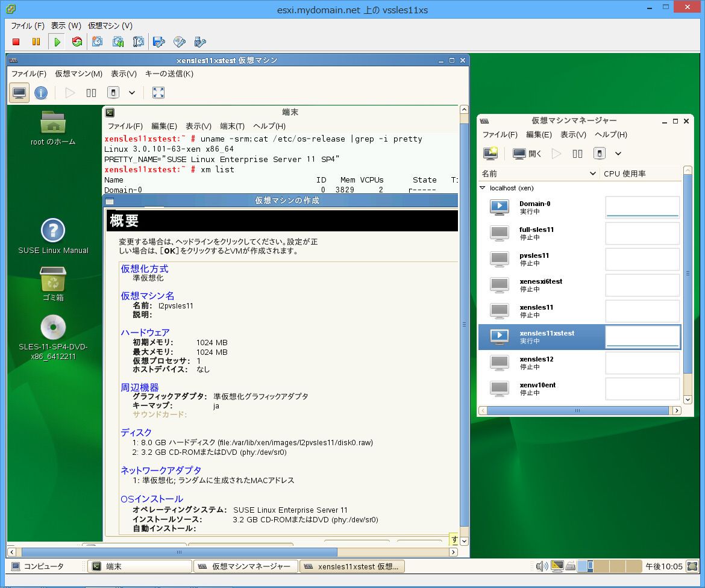
Task: Click the volume speaker icon in guest panel
Action: [x=542, y=566]
